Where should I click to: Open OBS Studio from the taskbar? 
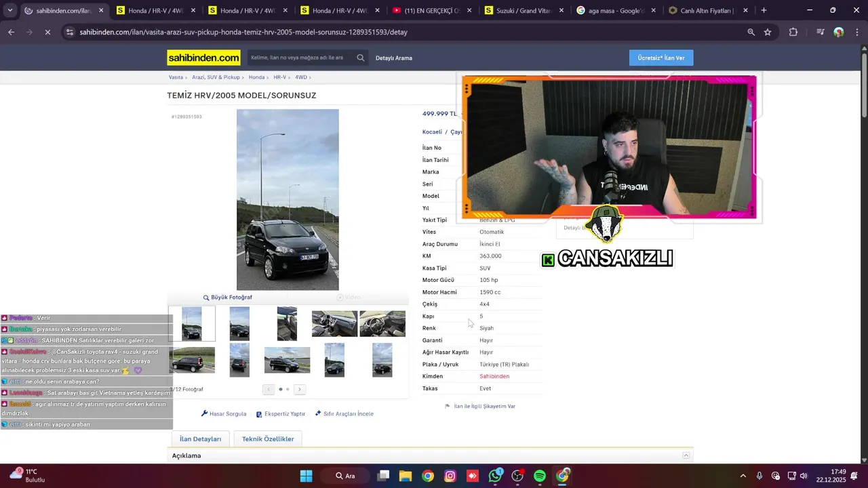[518, 476]
